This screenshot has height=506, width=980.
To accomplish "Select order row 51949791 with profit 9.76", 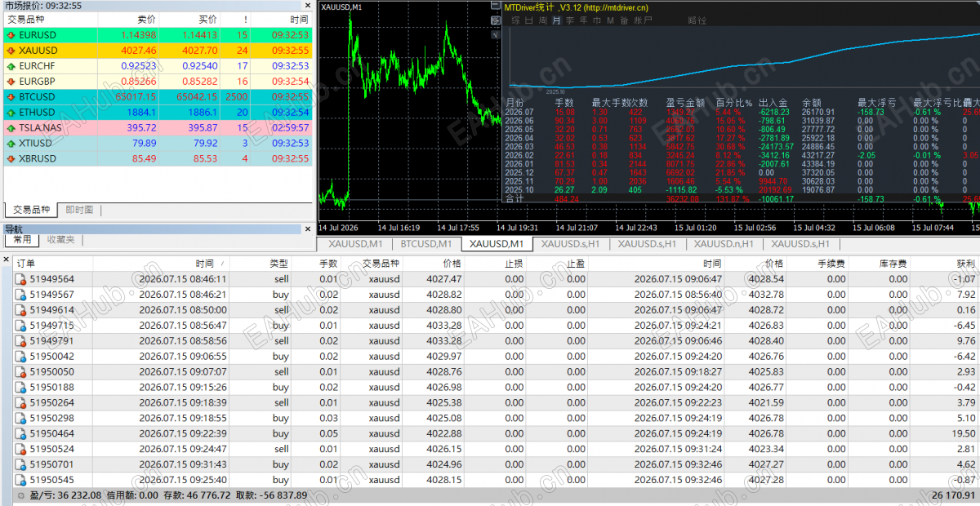I will click(x=496, y=341).
